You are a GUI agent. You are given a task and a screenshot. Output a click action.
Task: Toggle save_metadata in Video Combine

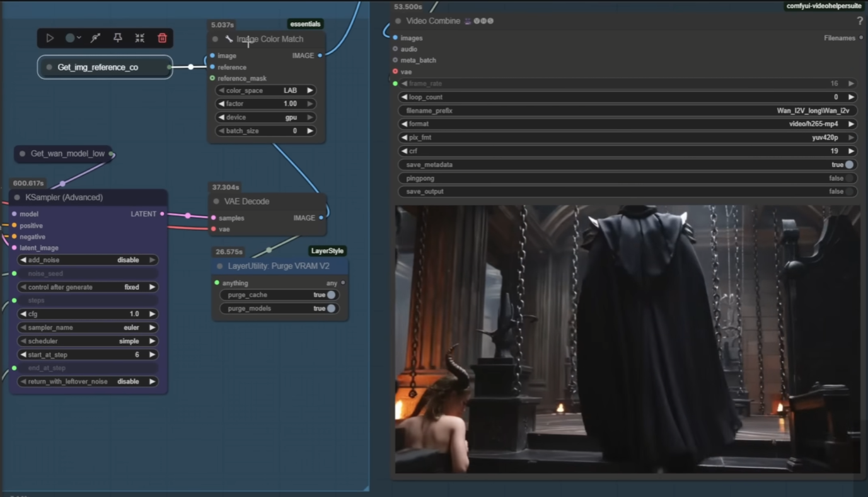point(850,165)
